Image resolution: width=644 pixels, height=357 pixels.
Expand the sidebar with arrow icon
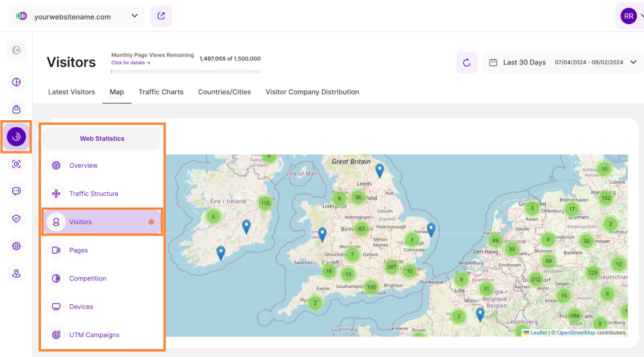pyautogui.click(x=16, y=50)
